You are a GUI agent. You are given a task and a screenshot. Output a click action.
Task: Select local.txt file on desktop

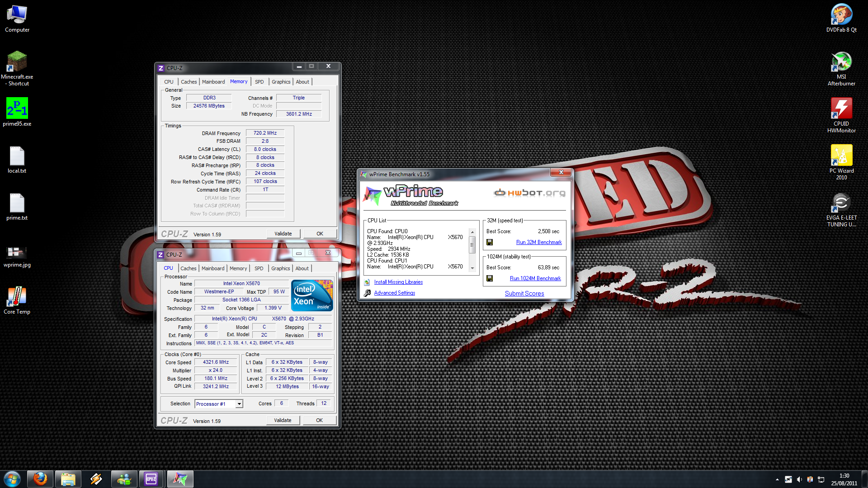pos(17,160)
